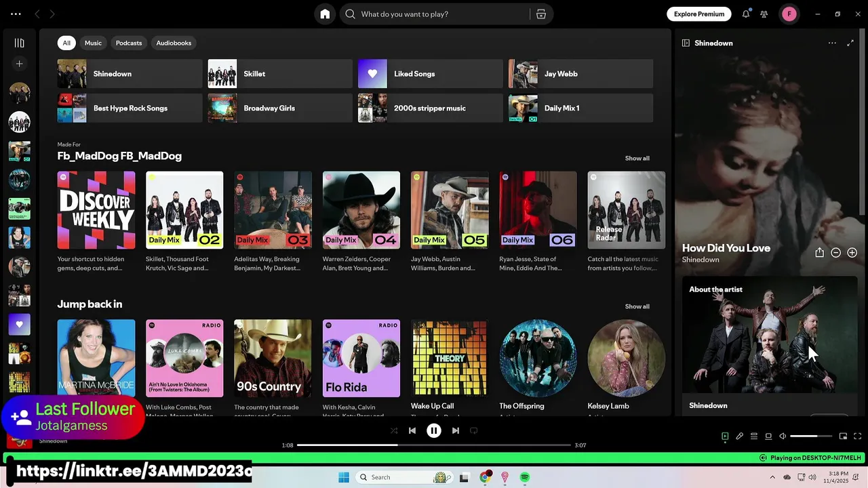Skip to the next track
Screen dimensions: 868x488
(456, 430)
